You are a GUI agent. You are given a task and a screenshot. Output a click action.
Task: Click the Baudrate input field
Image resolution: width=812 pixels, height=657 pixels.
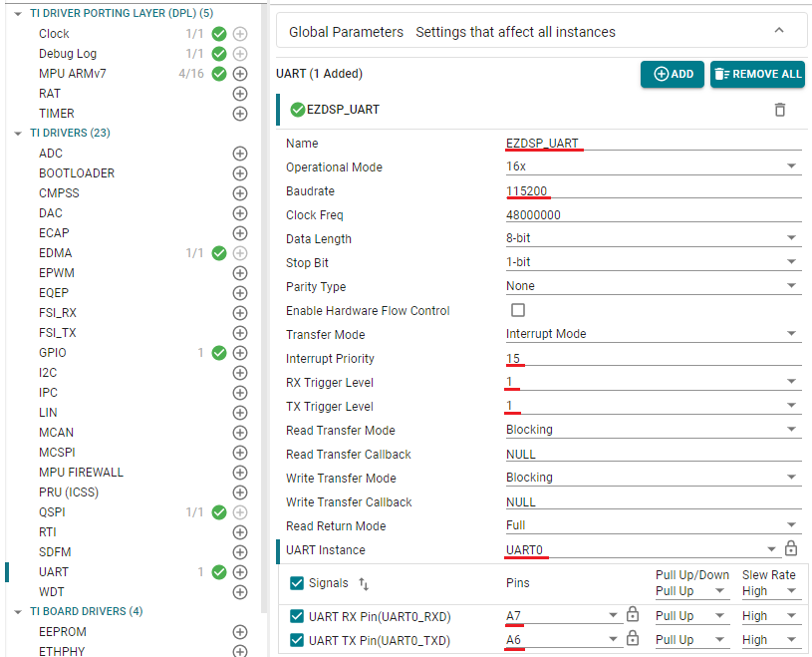pyautogui.click(x=652, y=191)
